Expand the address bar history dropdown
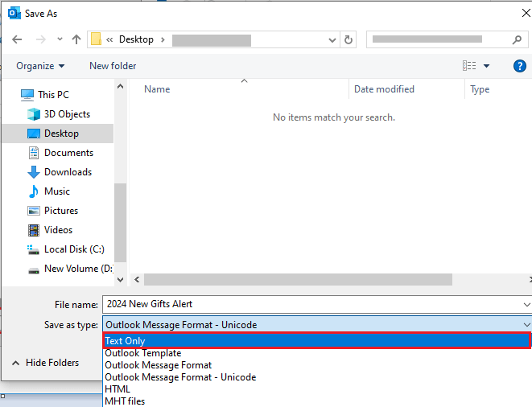This screenshot has width=532, height=407. click(x=332, y=40)
